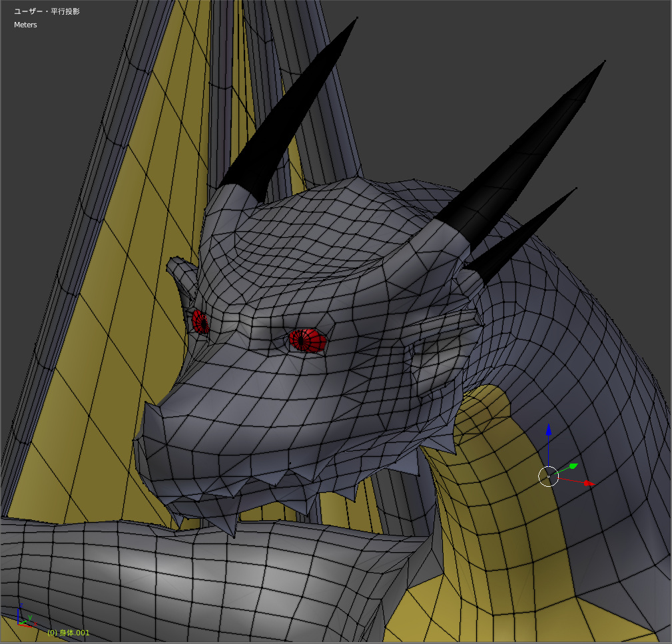Click the white 3D cursor circle
Viewport: 672px width, 644px height.
pos(547,476)
